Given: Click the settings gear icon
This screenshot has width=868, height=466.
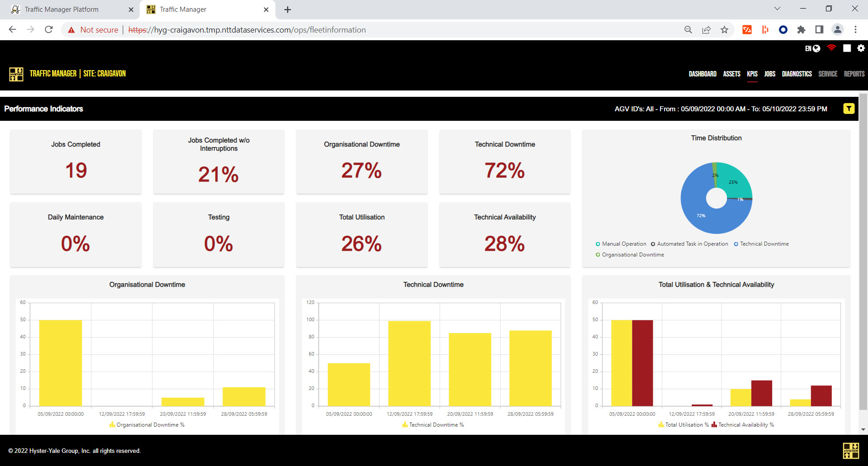Looking at the screenshot, I should pos(861,48).
